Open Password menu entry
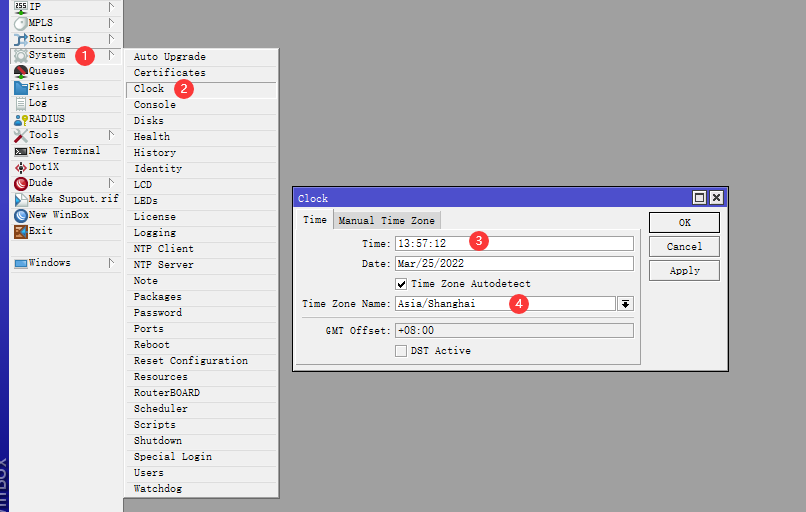806x512 pixels. coord(201,313)
